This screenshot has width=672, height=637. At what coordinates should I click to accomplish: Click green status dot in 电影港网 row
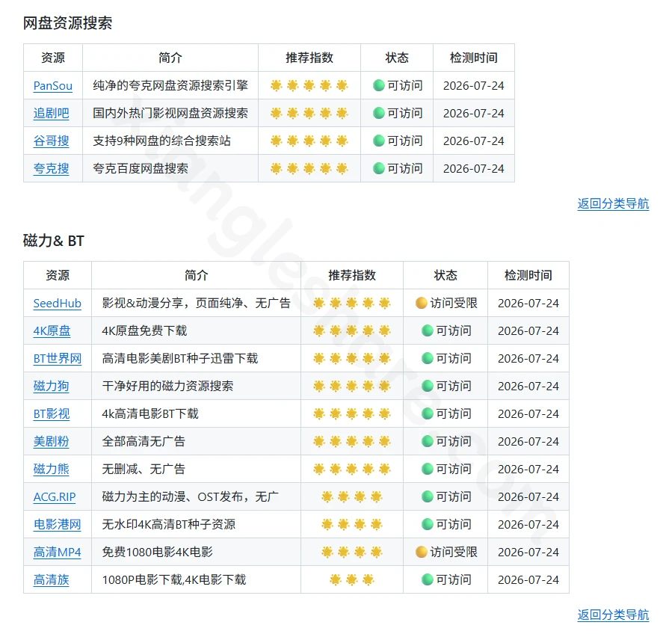[x=428, y=524]
